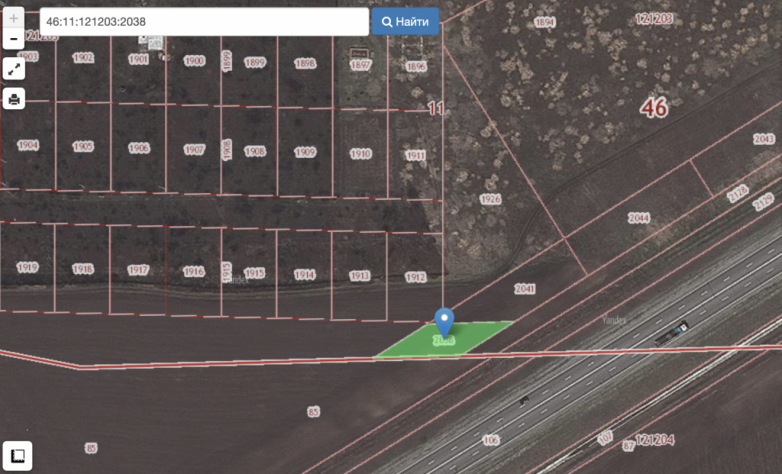Print the map with printer icon

[x=14, y=99]
